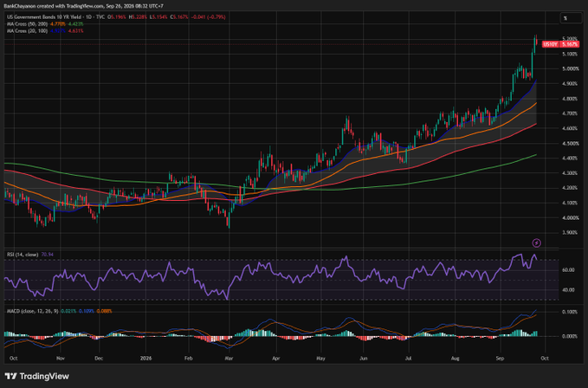Click the header text BankChayanon created with TradingView.com

(x=53, y=6)
